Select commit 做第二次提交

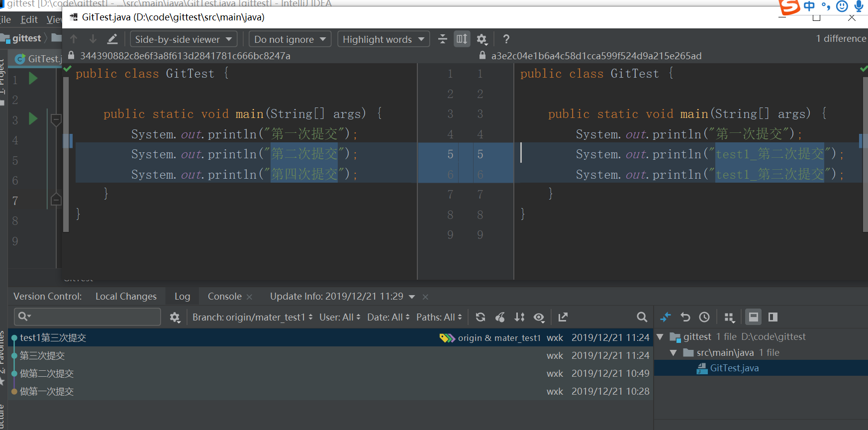pos(330,373)
